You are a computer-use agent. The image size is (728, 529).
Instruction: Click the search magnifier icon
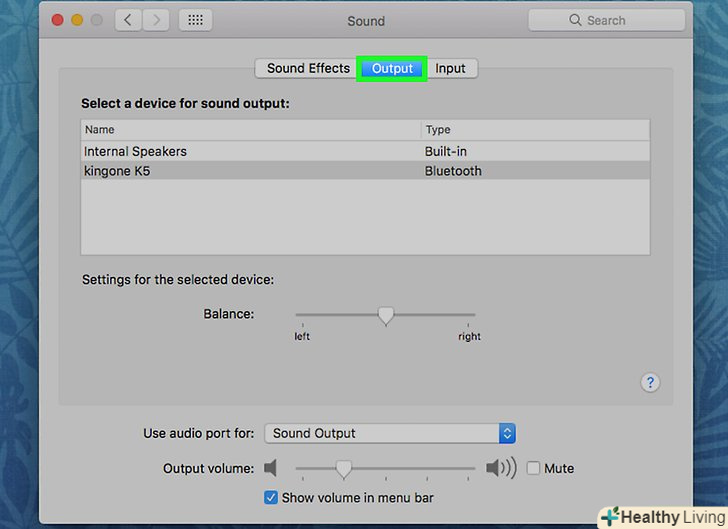(x=575, y=20)
